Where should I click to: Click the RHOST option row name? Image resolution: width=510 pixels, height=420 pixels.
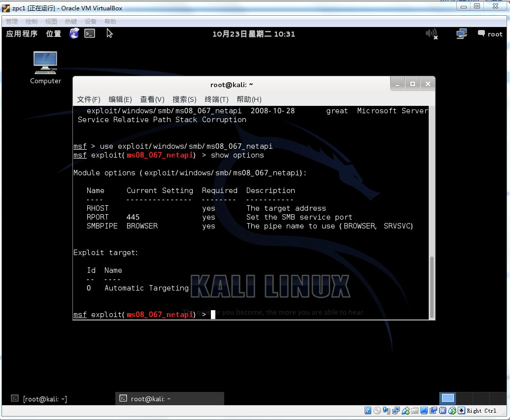click(x=98, y=208)
